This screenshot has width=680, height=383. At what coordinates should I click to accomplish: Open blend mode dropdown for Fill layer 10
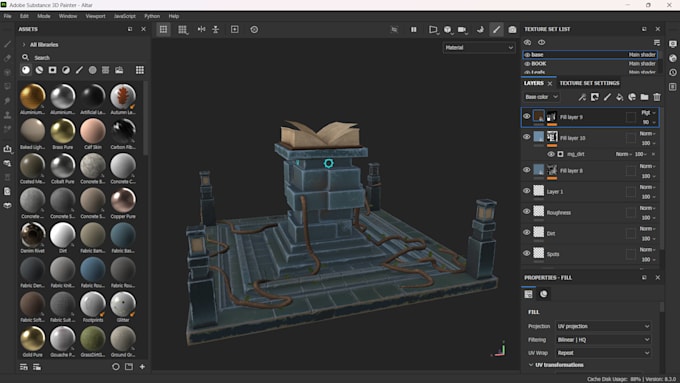point(647,134)
